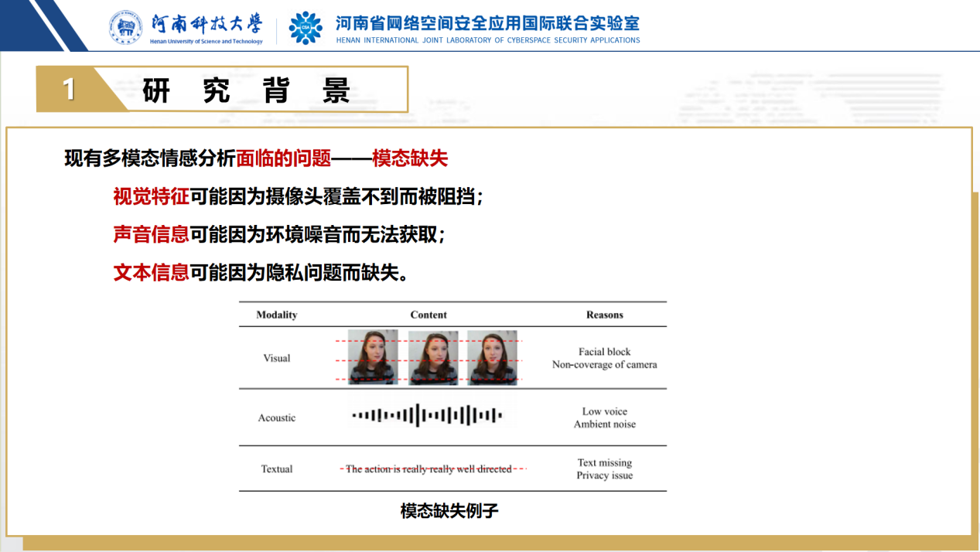Click the reason Facial block
The image size is (980, 552).
click(605, 352)
